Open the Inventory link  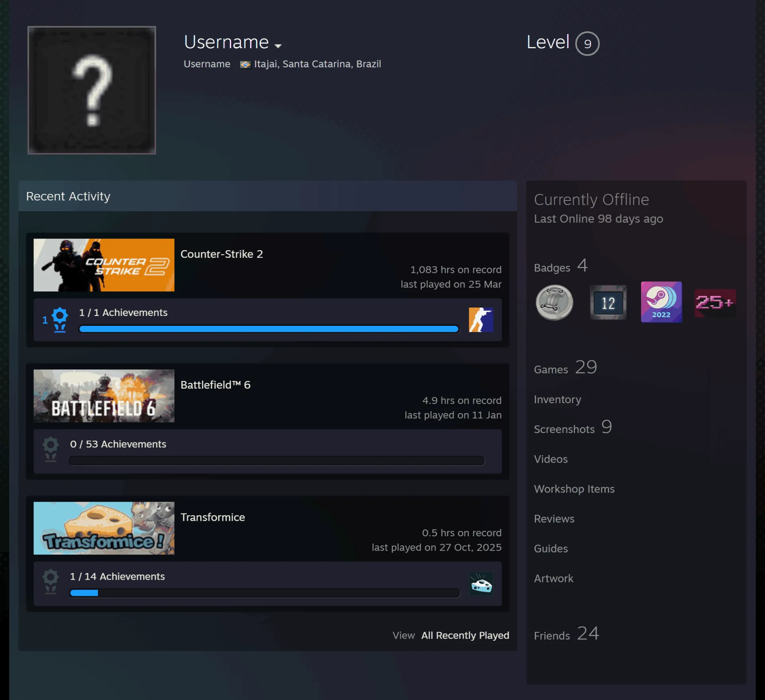(557, 400)
